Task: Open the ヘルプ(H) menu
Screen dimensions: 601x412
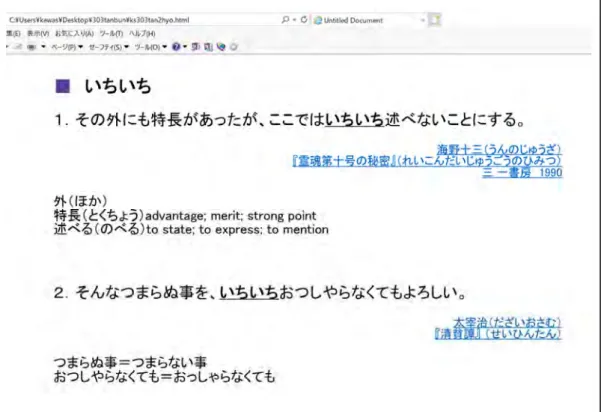Action: click(142, 34)
